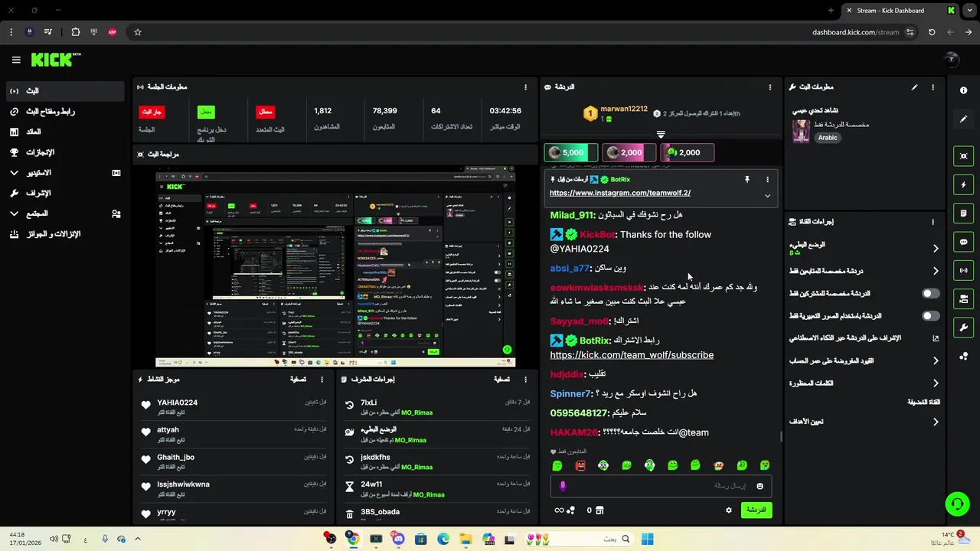Open the three-dot menu of the إجراءات القناة panel

933,222
